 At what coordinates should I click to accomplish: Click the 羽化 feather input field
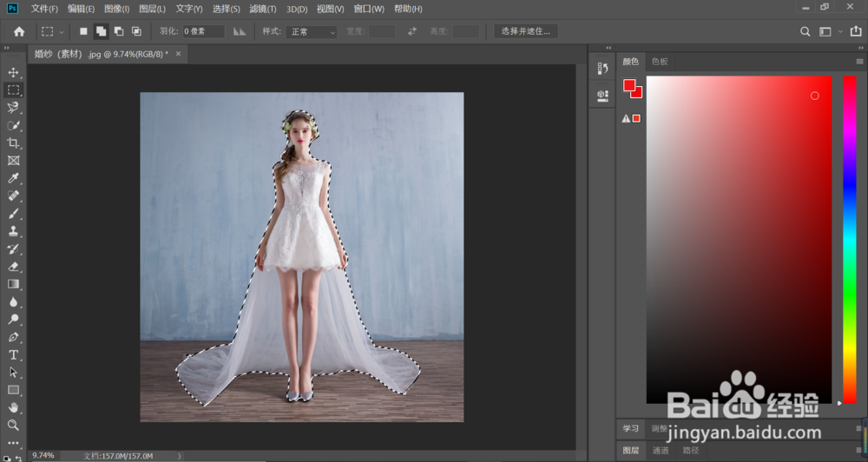203,31
